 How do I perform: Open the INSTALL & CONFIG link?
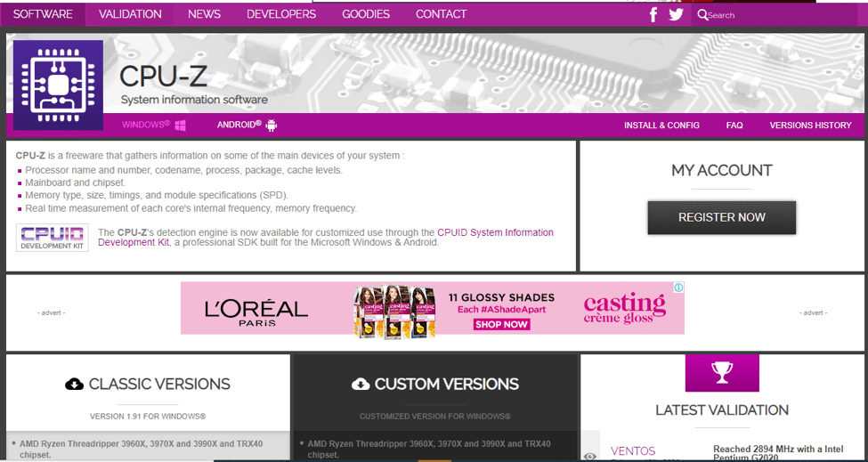coord(661,126)
